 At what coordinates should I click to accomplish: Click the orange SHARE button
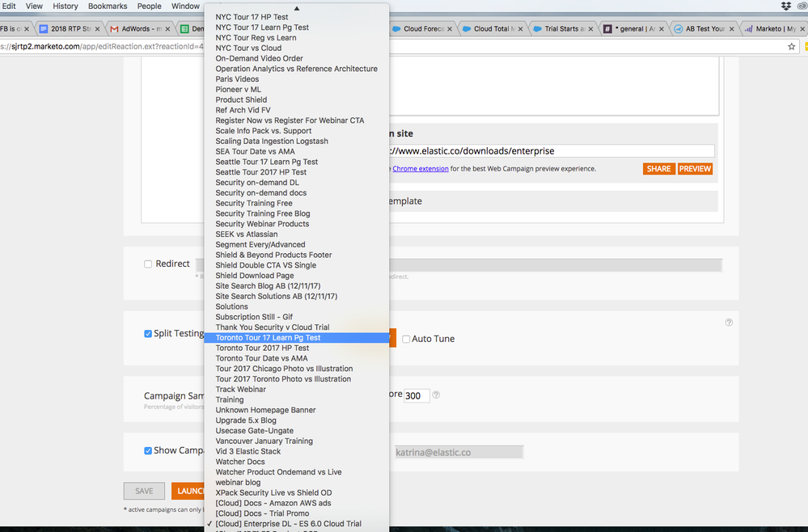pos(658,169)
